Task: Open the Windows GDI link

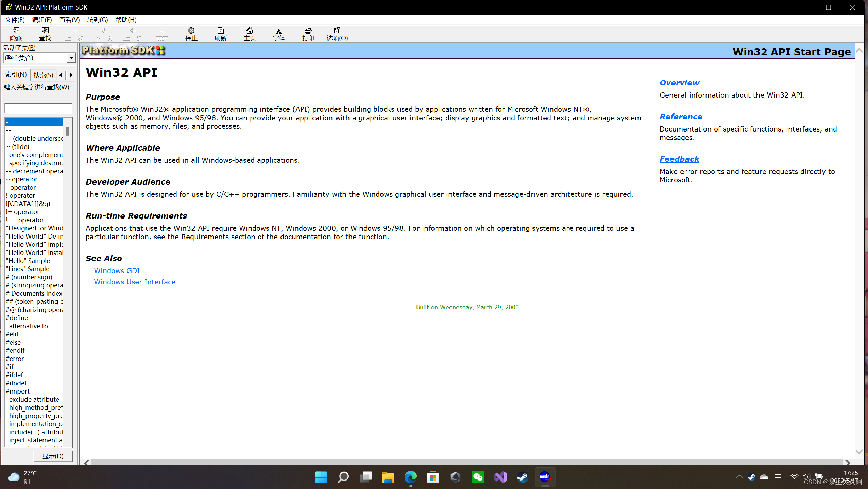Action: (x=117, y=271)
